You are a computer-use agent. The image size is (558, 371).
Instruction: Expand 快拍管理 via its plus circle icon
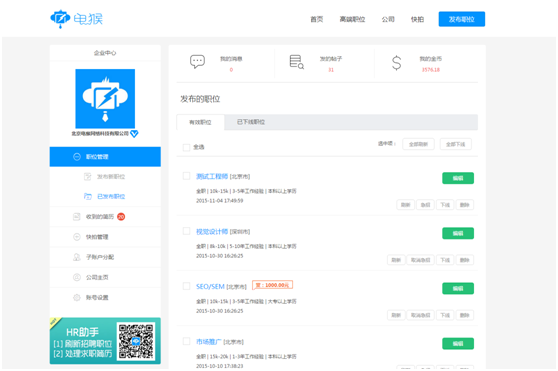pos(77,237)
